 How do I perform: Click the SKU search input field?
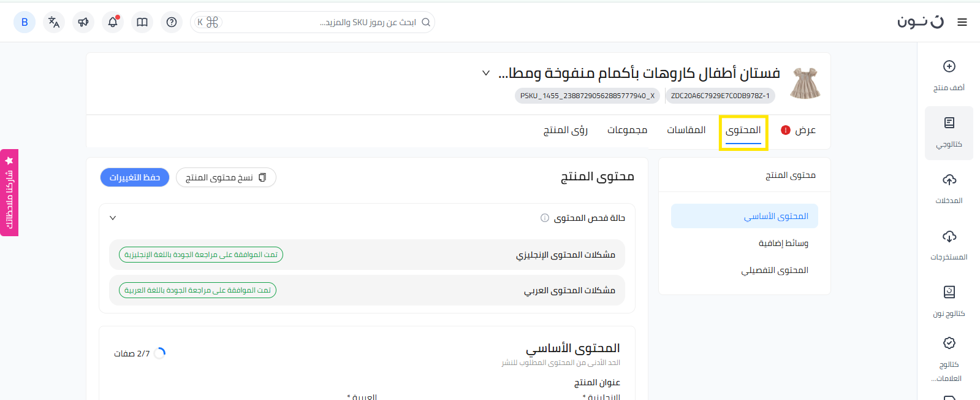point(319,22)
